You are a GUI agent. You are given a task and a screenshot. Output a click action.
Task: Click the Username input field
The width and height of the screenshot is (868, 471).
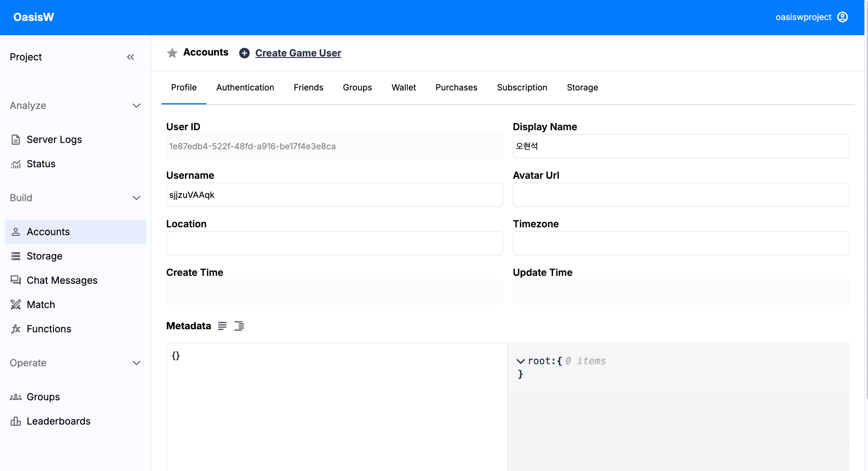[x=334, y=195]
